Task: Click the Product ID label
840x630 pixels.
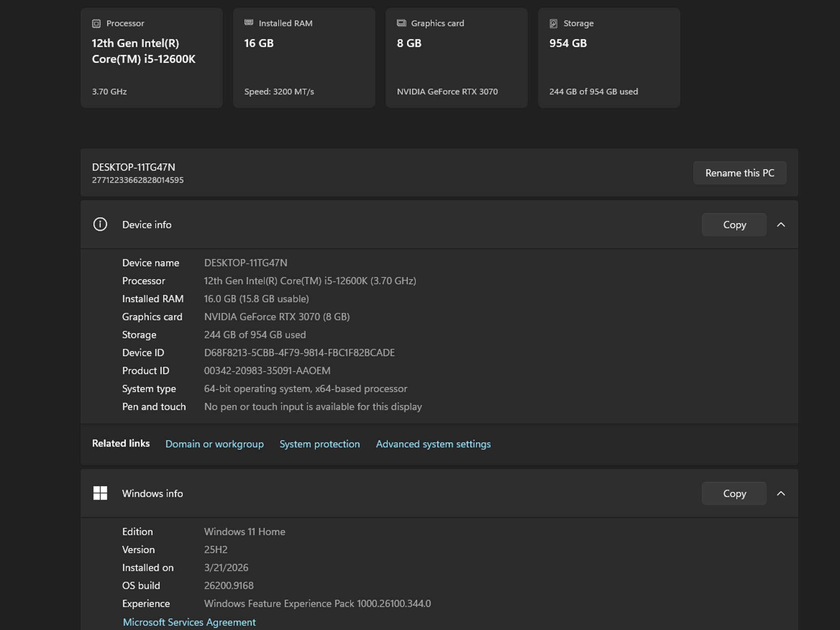Action: (x=146, y=371)
